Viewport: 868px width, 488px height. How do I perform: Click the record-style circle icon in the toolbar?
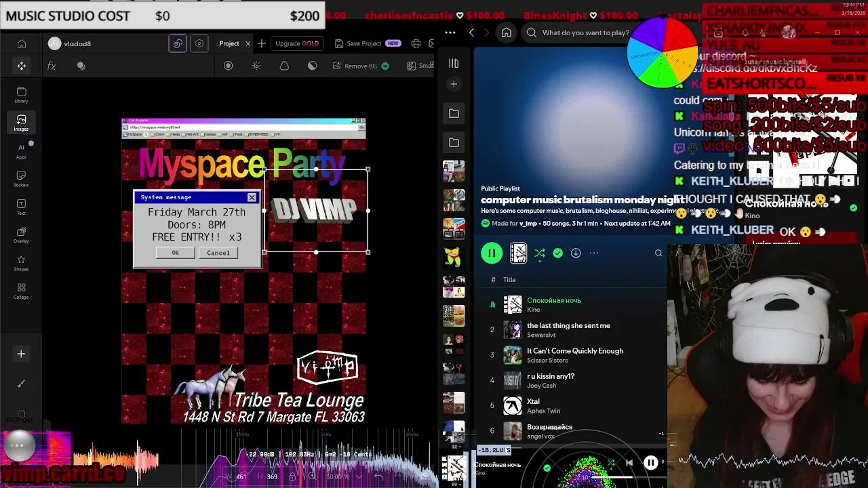pyautogui.click(x=229, y=66)
